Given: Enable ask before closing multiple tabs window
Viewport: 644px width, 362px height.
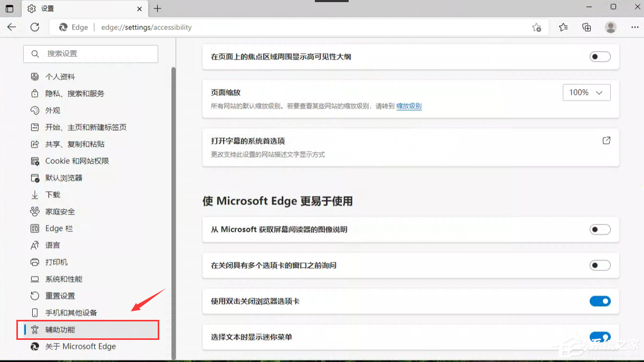Looking at the screenshot, I should [x=600, y=266].
